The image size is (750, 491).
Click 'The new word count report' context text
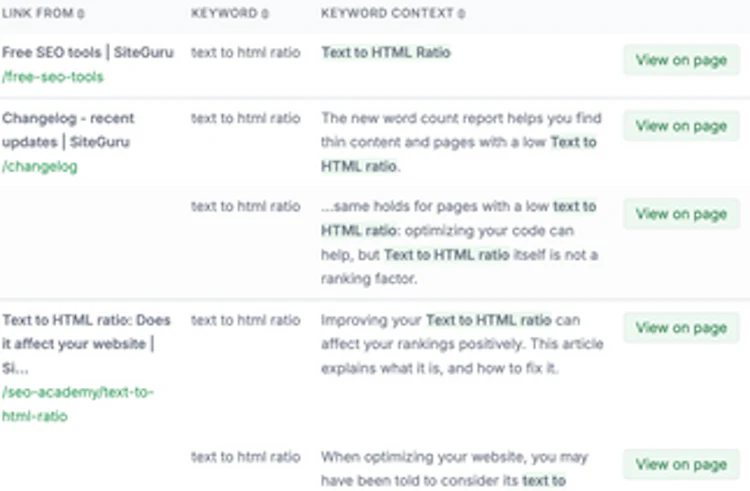pyautogui.click(x=461, y=142)
